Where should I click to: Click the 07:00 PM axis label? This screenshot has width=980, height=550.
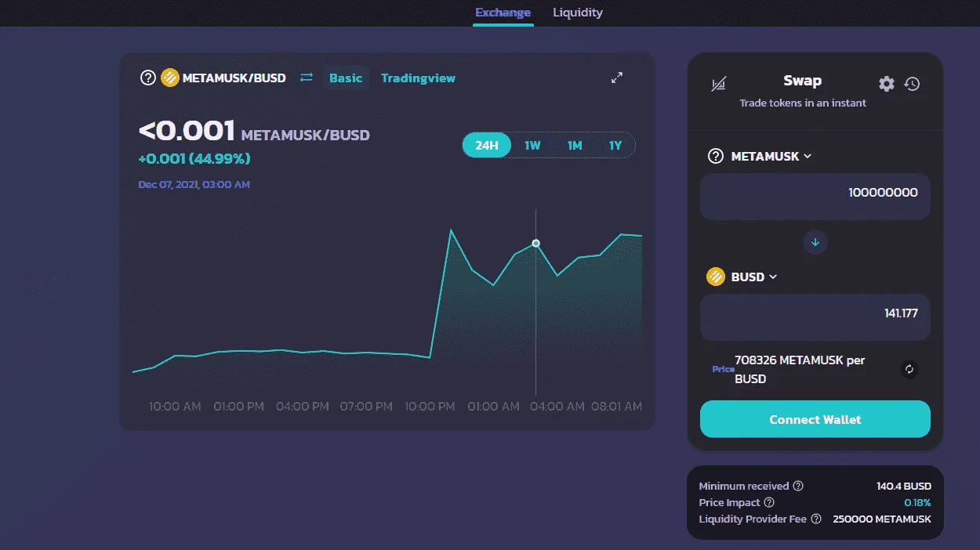coord(366,406)
